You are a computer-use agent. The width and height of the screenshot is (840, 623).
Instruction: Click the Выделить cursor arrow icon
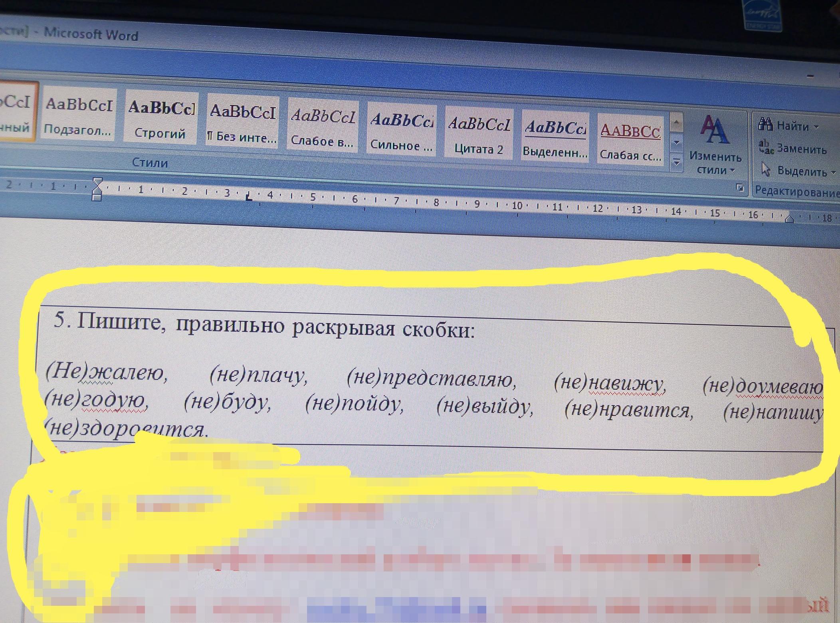click(765, 169)
